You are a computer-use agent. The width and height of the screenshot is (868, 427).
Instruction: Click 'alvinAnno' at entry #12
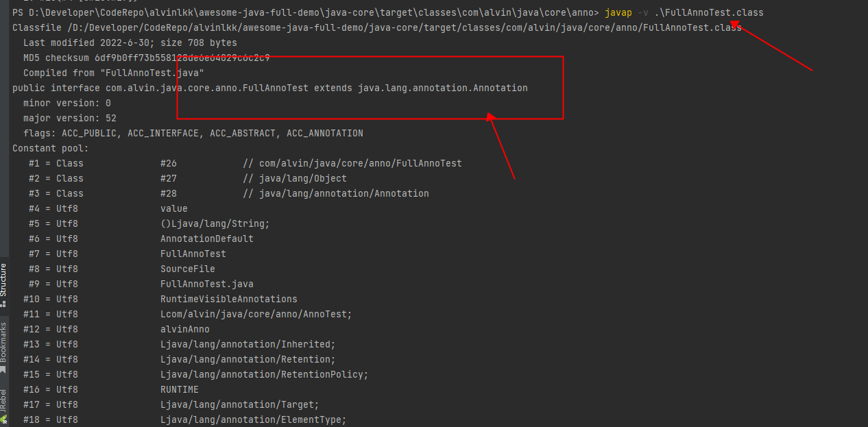point(185,329)
